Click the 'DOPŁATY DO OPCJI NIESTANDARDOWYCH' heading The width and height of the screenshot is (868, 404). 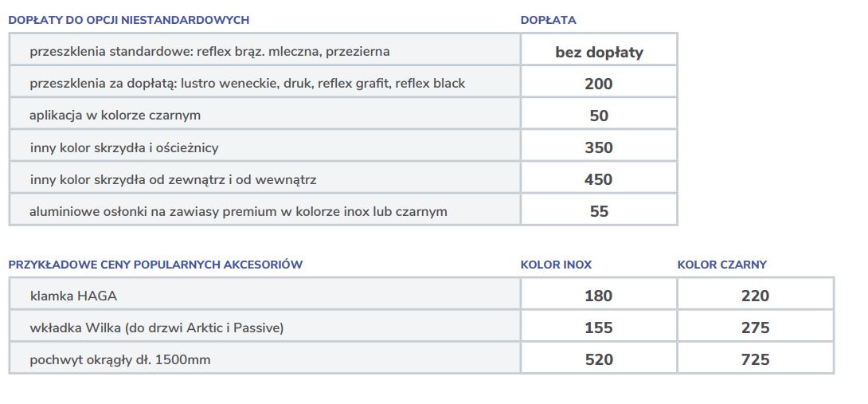128,20
